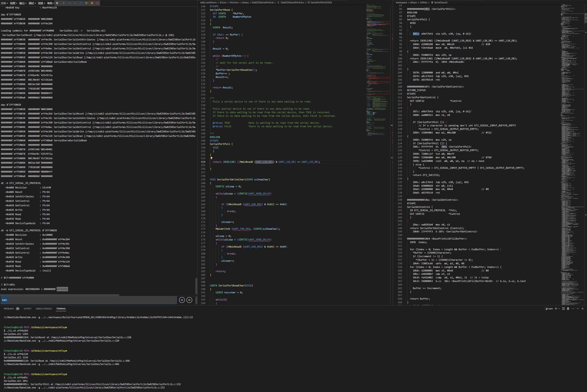Click the workspace breadcrumb in the right editor
The width and height of the screenshot is (587, 392).
(x=401, y=2)
